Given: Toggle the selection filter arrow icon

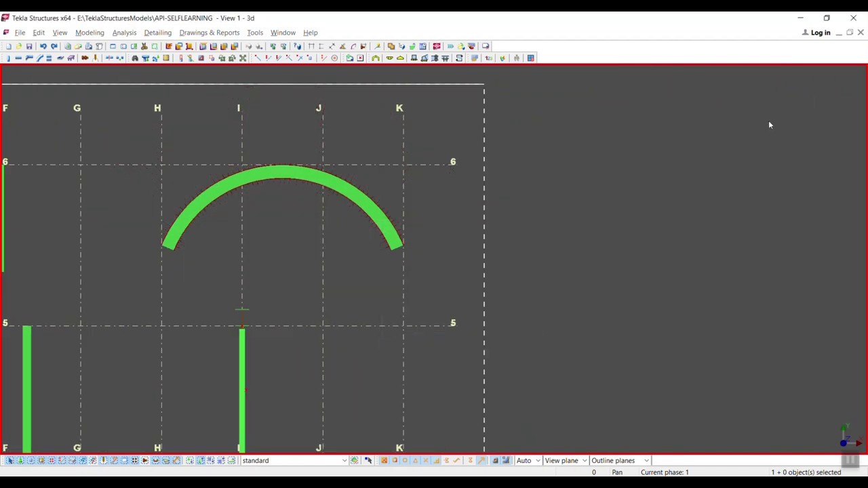Looking at the screenshot, I should (x=368, y=460).
